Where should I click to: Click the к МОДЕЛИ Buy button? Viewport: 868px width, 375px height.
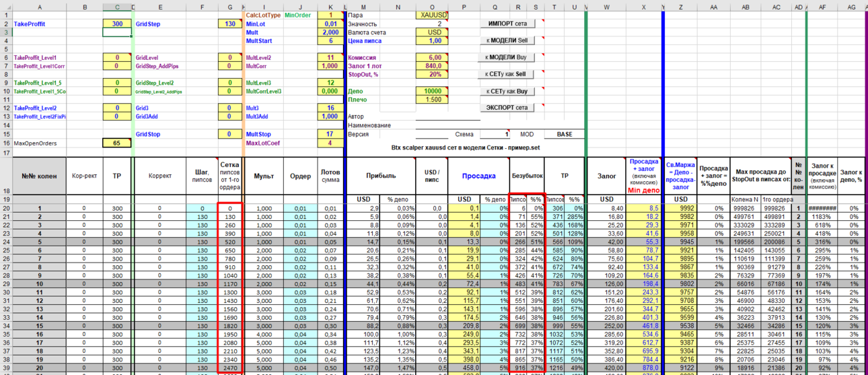pyautogui.click(x=507, y=57)
